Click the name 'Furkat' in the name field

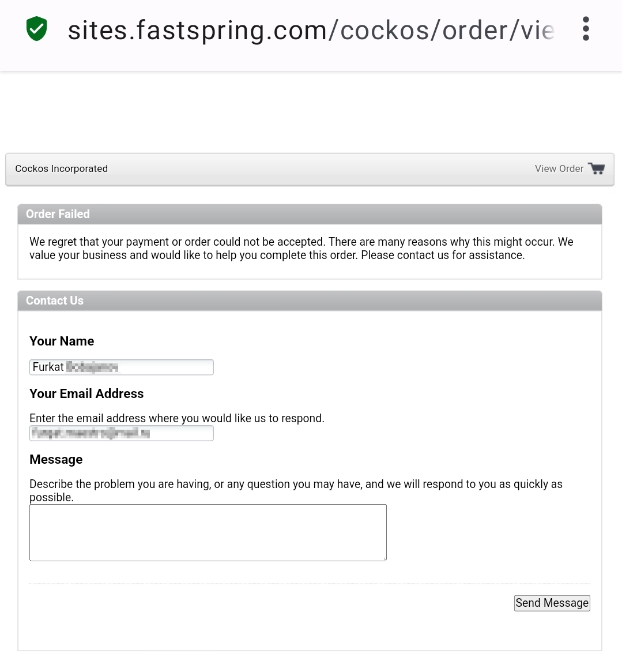tap(48, 367)
